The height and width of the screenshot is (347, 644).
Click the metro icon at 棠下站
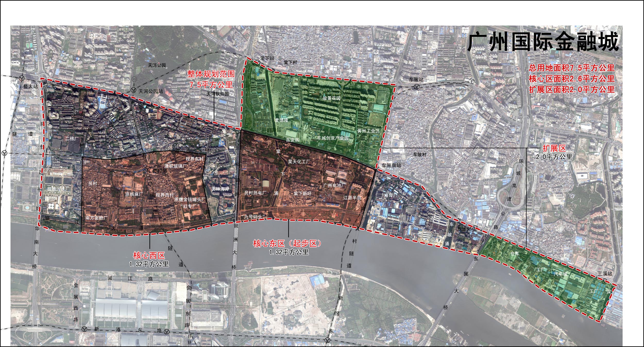[x=257, y=62]
